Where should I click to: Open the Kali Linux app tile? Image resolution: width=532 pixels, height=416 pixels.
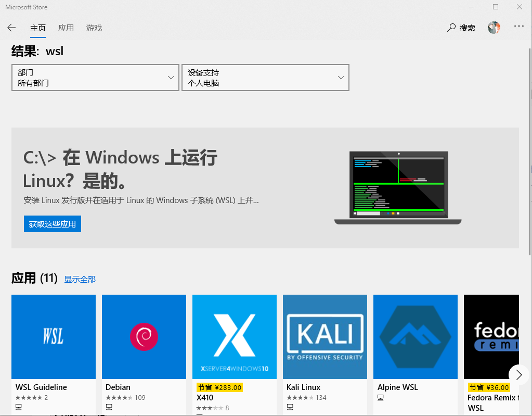click(325, 336)
